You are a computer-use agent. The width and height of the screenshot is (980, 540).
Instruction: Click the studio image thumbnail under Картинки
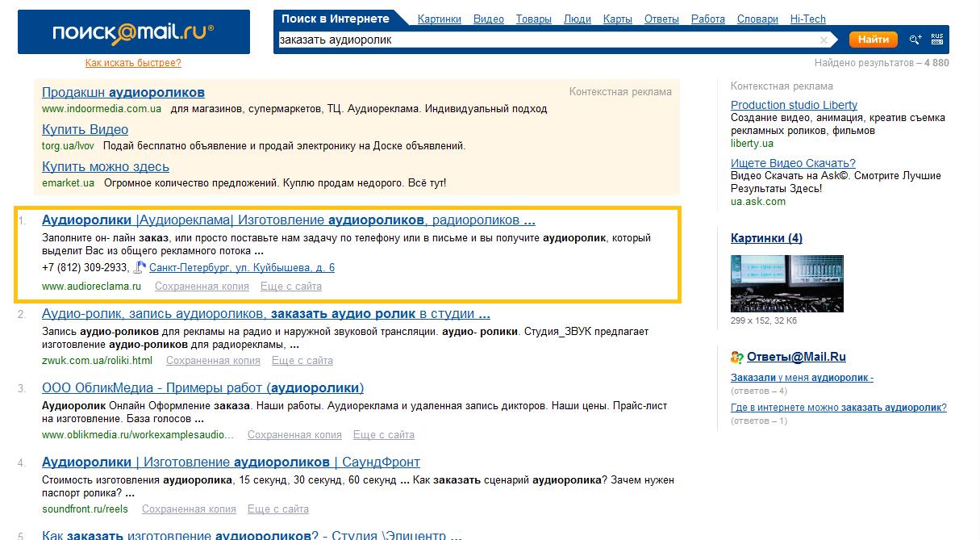pyautogui.click(x=786, y=283)
